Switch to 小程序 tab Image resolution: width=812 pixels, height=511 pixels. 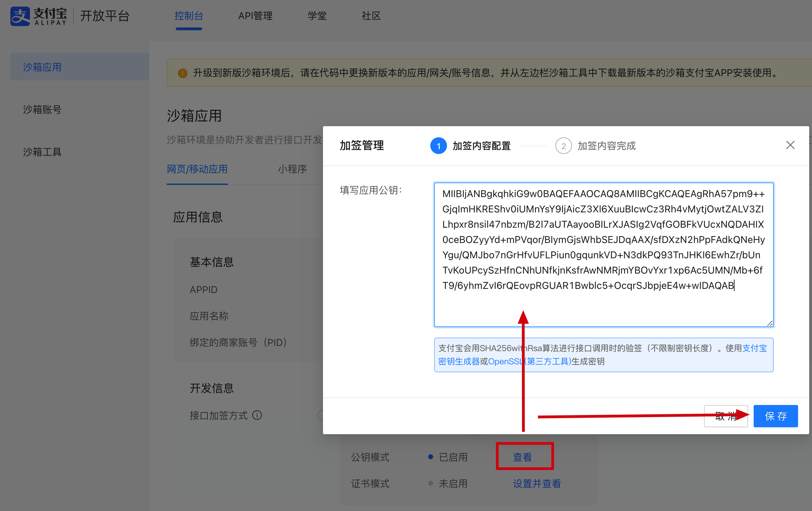pyautogui.click(x=292, y=169)
